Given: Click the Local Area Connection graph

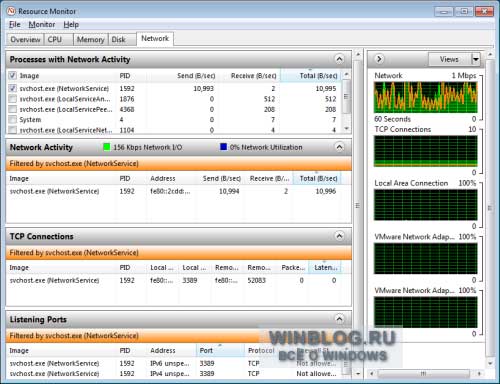Looking at the screenshot, I should [x=425, y=205].
